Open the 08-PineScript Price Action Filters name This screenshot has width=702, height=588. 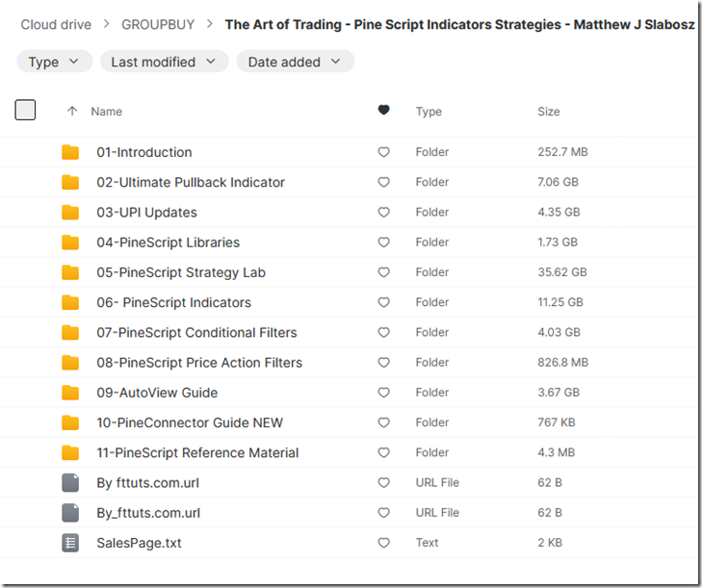(x=199, y=363)
